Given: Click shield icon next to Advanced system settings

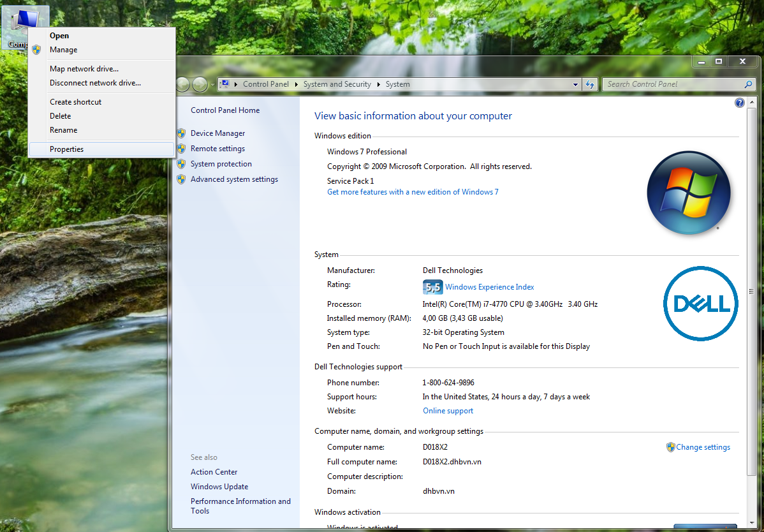Looking at the screenshot, I should pyautogui.click(x=181, y=179).
